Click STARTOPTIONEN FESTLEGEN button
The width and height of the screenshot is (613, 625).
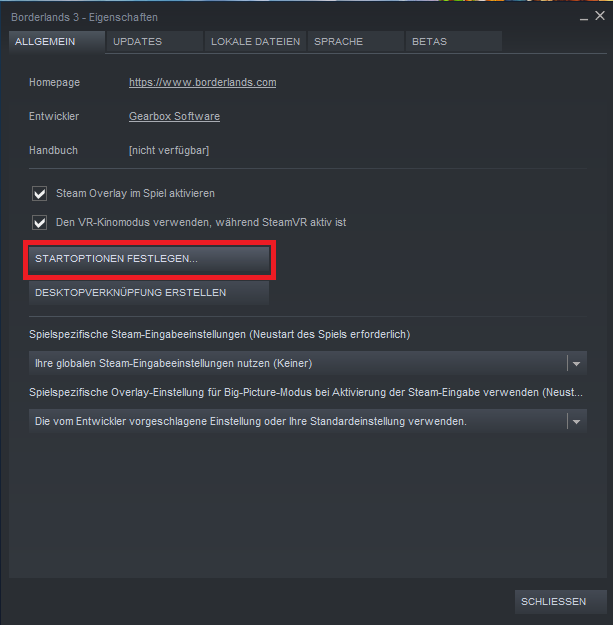(149, 259)
